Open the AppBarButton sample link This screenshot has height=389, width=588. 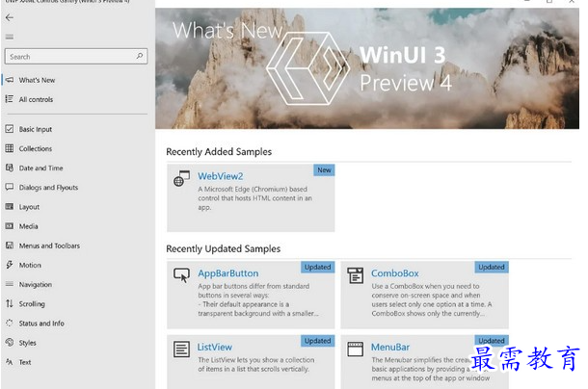[x=228, y=273]
